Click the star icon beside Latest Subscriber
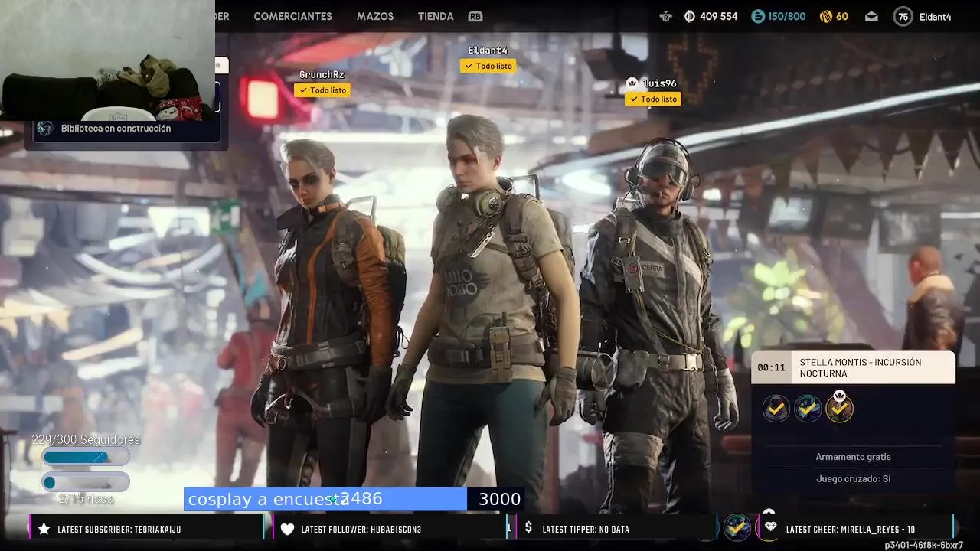The width and height of the screenshot is (980, 551). [x=44, y=529]
